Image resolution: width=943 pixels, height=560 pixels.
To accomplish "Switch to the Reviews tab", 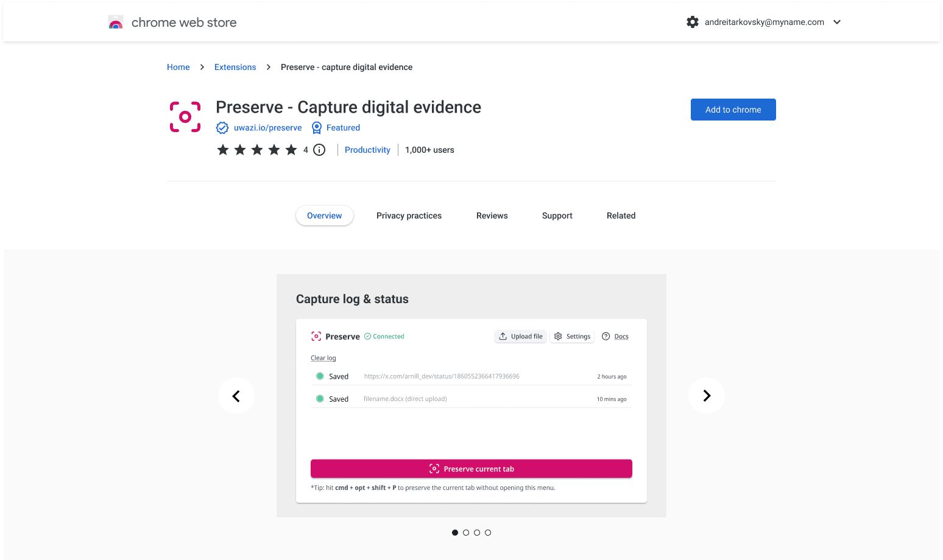I will [492, 215].
